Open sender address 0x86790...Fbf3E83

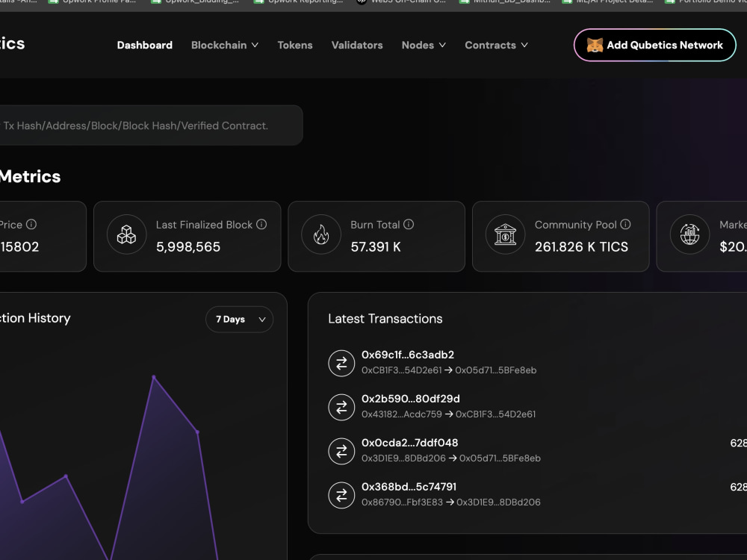pos(402,503)
